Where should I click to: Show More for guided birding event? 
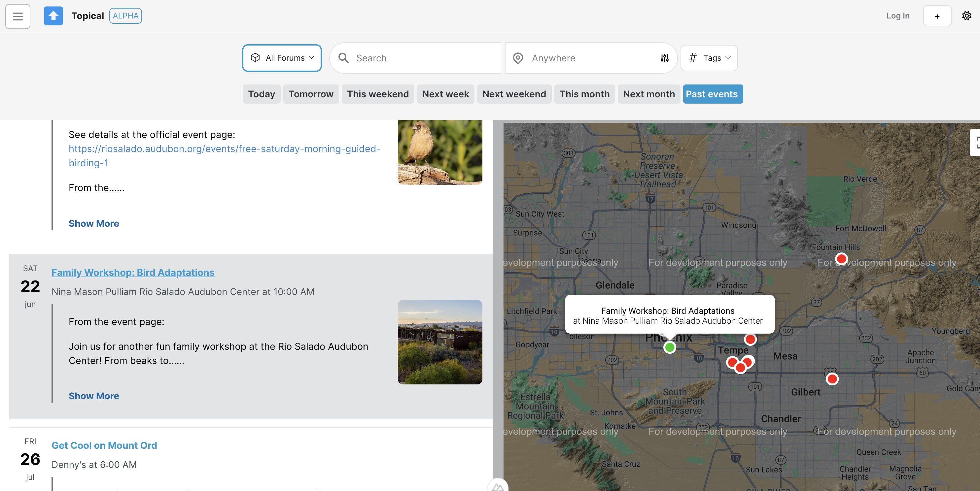tap(93, 224)
